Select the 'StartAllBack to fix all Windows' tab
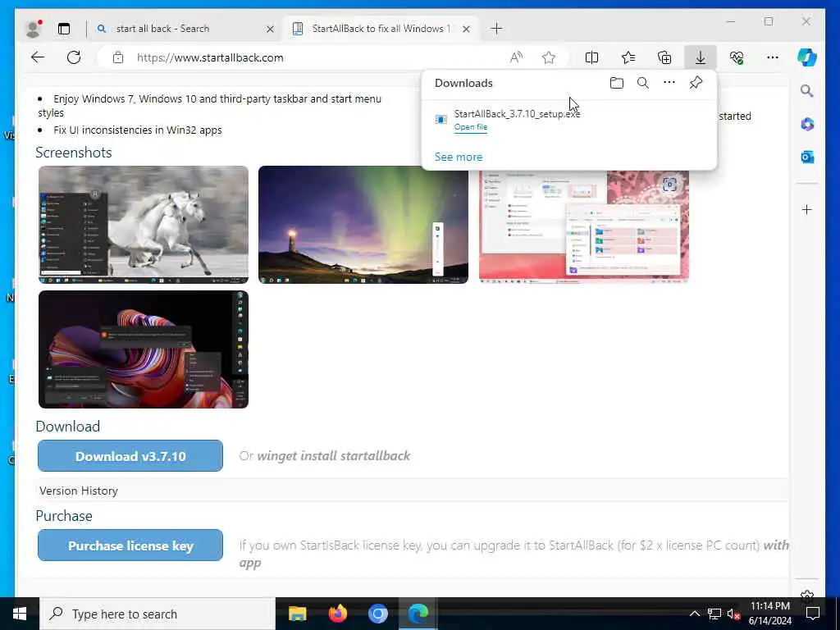Viewport: 840px width, 630px height. click(x=381, y=29)
